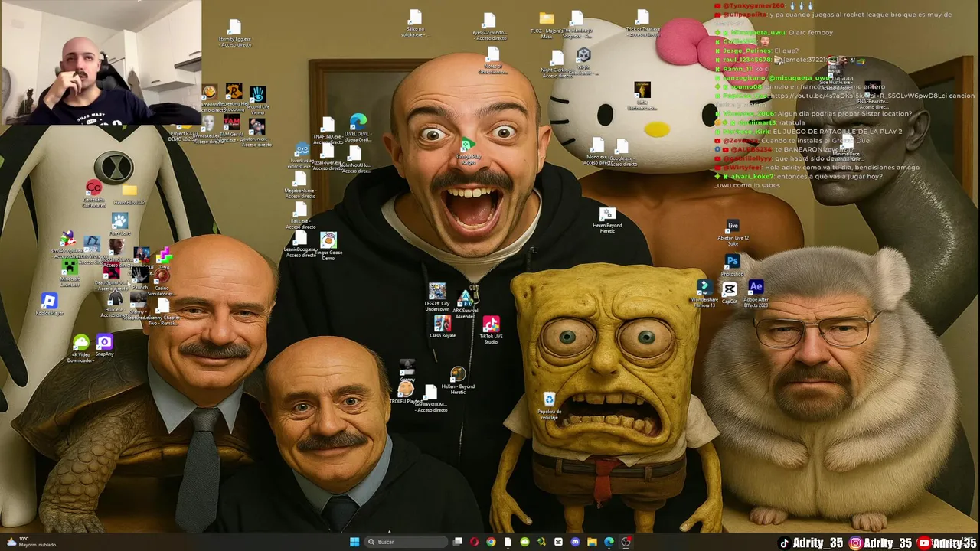Viewport: 980px width, 551px height.
Task: Open the Photoshop desktop shortcut
Action: click(x=733, y=265)
